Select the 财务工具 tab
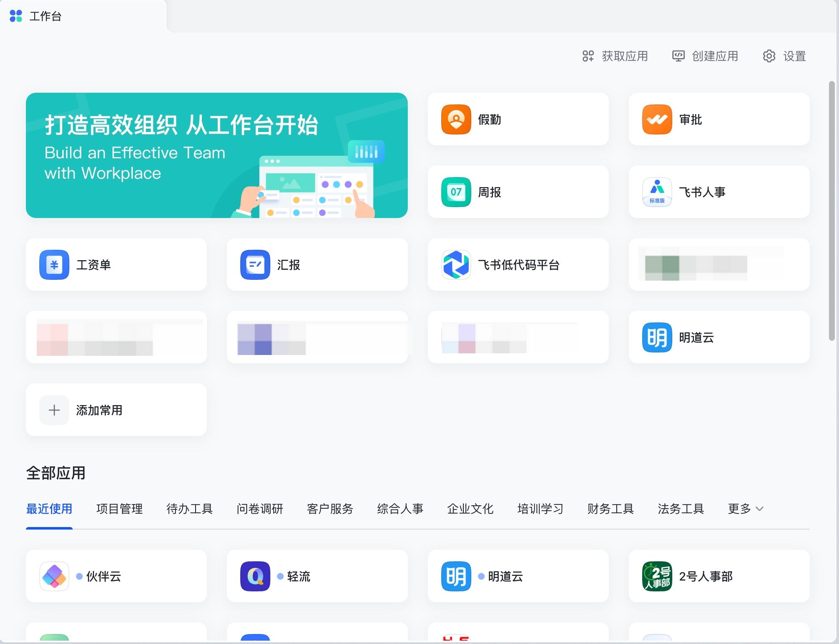This screenshot has height=644, width=839. click(610, 509)
